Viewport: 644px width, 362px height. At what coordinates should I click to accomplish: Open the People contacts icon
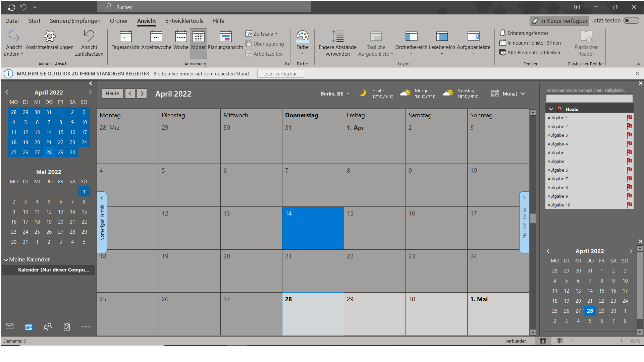coord(48,326)
